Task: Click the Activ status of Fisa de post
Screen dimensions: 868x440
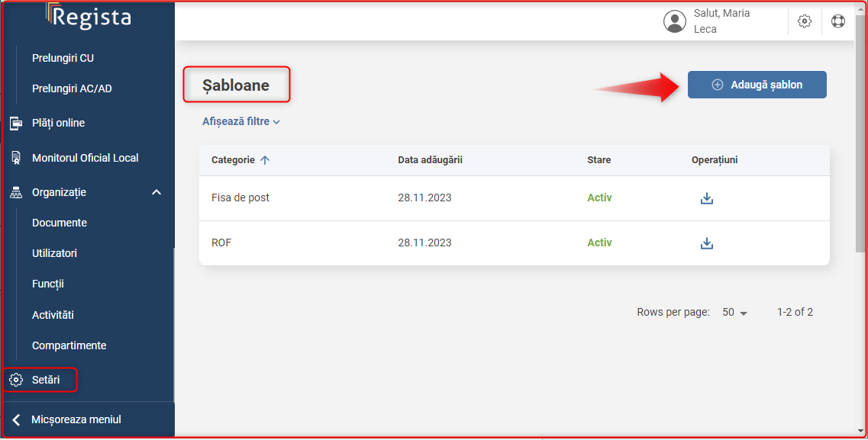Action: (599, 198)
